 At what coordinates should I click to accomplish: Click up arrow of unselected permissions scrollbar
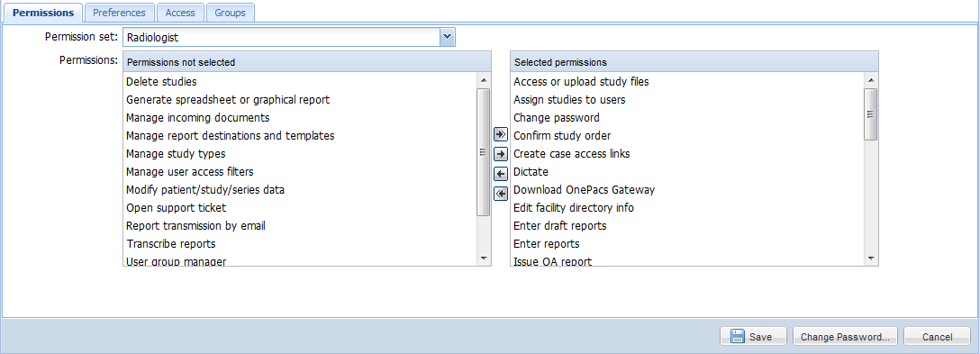point(484,80)
